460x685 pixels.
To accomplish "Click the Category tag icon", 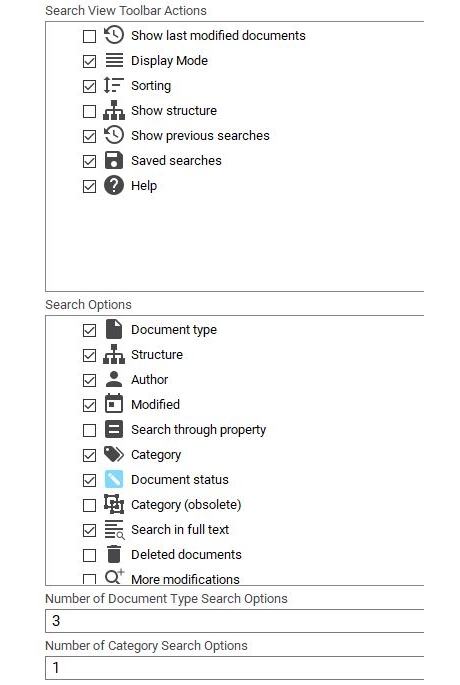I will click(114, 454).
